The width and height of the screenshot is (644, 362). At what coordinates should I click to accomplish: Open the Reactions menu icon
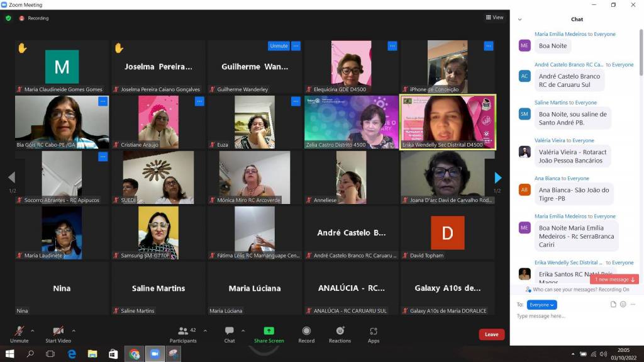point(340,331)
